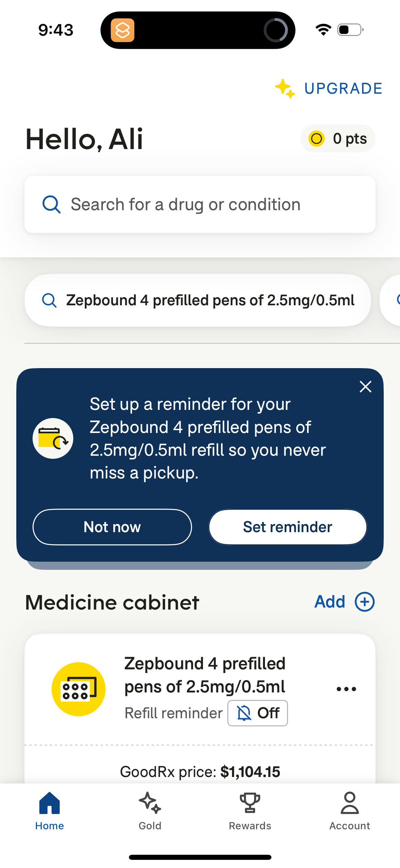The image size is (400, 868).
Task: Open the refill reminder calendar icon in the banner
Action: point(53,438)
